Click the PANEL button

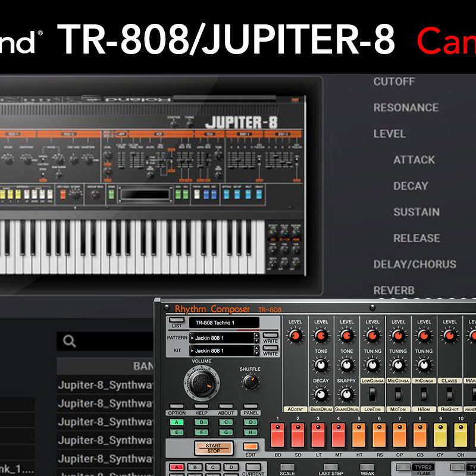(250, 406)
